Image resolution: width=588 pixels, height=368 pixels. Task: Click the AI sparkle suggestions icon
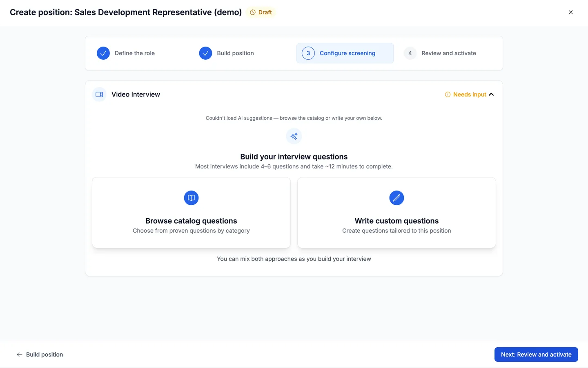click(294, 136)
